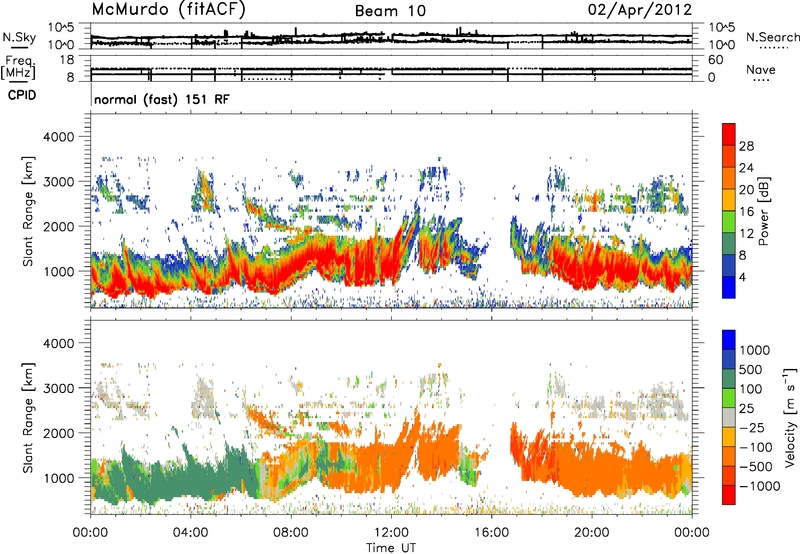
Task: Click the dotted line sample under Nave
Action: point(761,81)
